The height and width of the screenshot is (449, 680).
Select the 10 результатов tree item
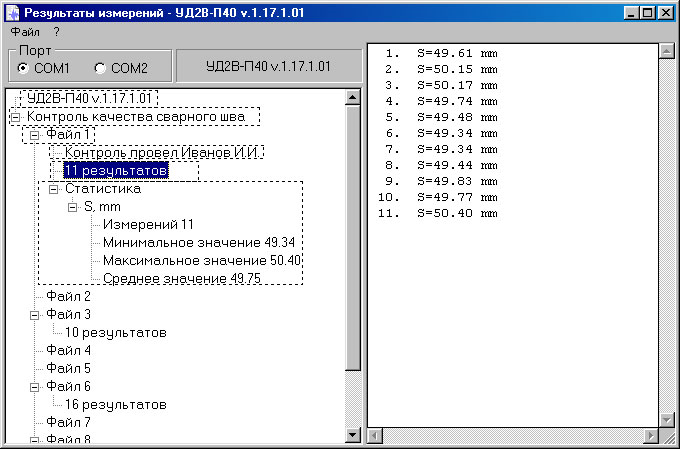pos(116,332)
